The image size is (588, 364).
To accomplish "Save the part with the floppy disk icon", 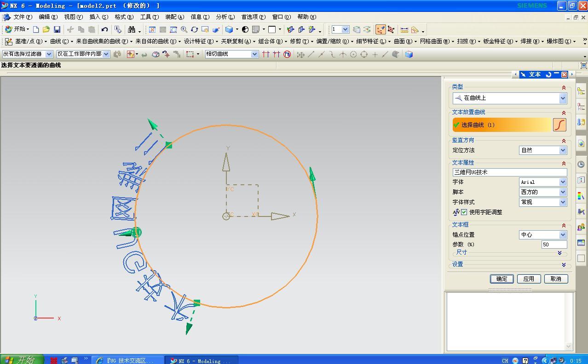I will pos(57,29).
